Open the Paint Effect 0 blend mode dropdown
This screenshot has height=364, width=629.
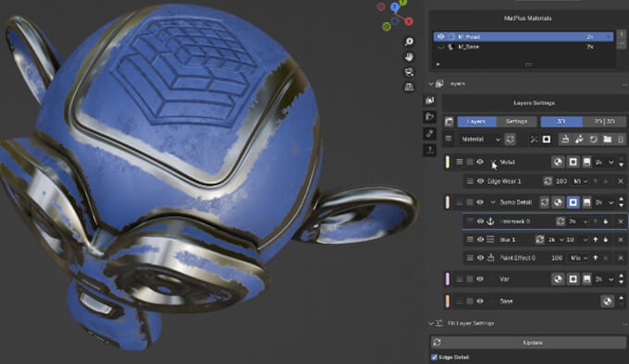click(x=578, y=258)
